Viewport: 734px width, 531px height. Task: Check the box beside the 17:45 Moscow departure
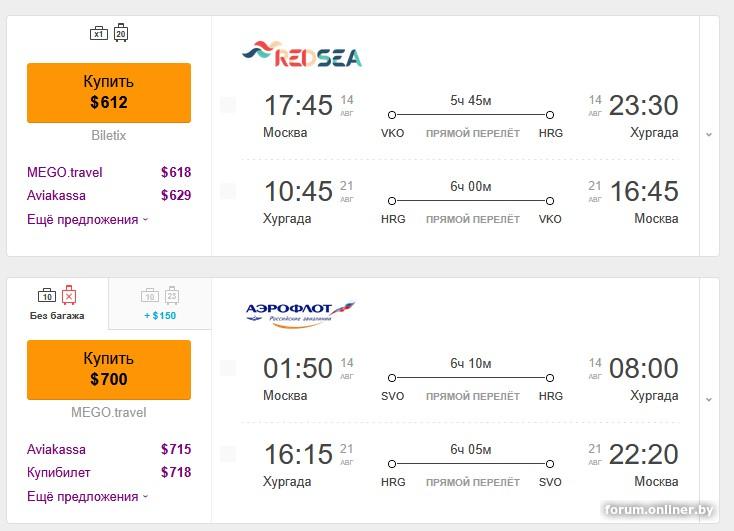[x=228, y=105]
